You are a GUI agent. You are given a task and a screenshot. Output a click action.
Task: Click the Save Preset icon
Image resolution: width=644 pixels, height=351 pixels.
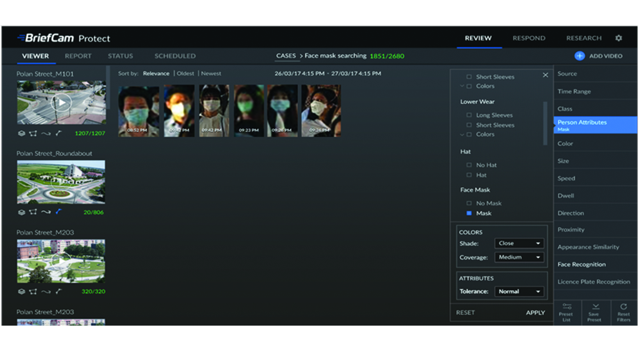(595, 307)
